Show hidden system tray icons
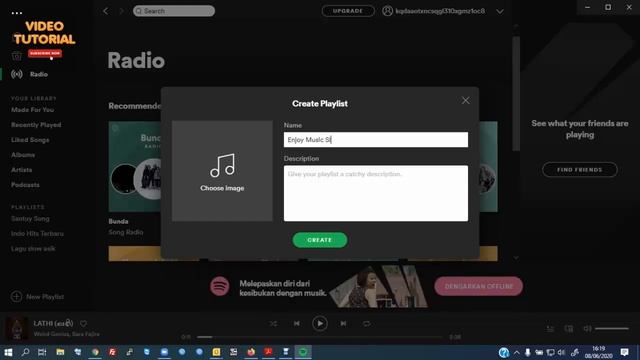 (x=516, y=352)
